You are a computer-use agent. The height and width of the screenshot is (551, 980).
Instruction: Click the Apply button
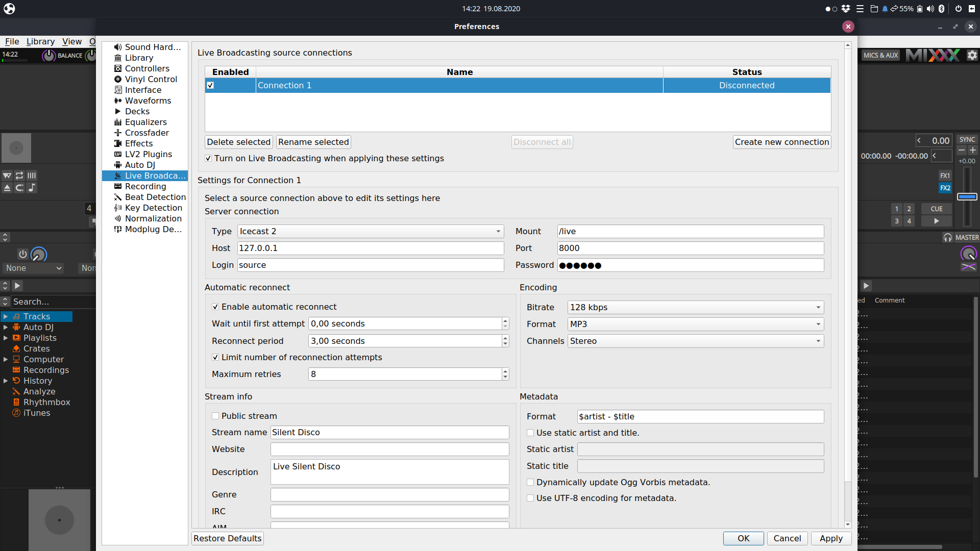pyautogui.click(x=831, y=538)
